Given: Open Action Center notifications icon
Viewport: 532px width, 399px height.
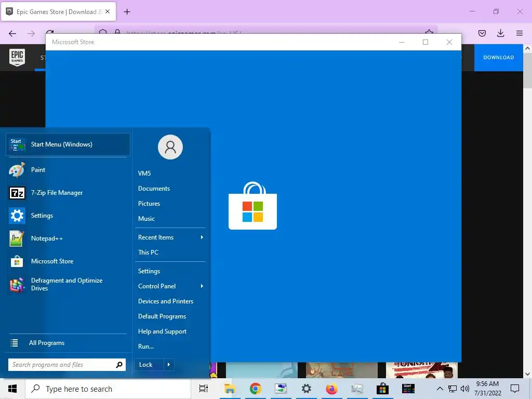Looking at the screenshot, I should click(515, 389).
